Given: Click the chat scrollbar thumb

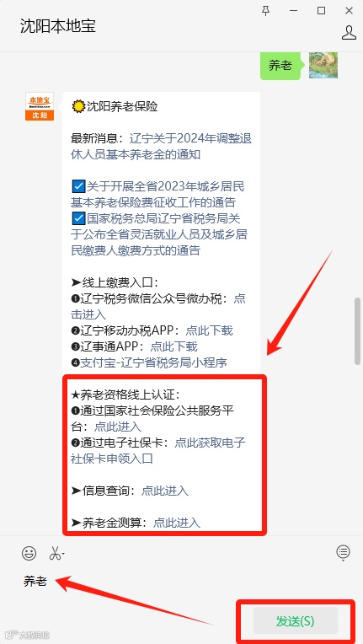Looking at the screenshot, I should point(357,330).
